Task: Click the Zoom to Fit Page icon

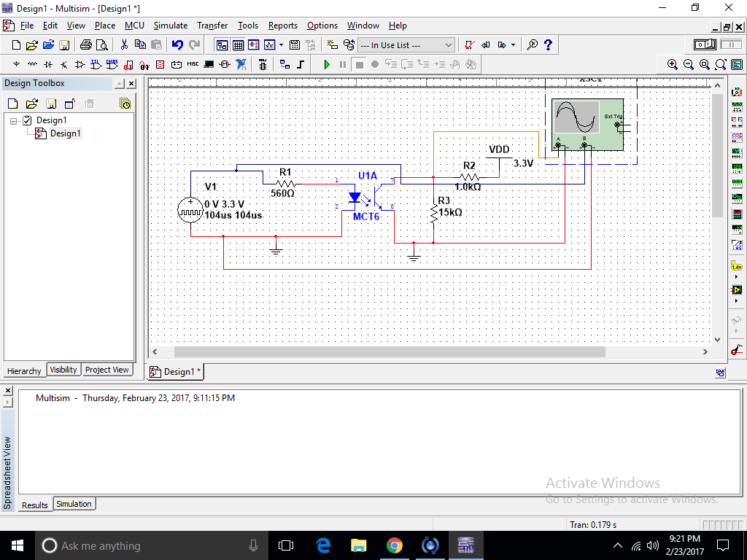Action: (x=720, y=64)
